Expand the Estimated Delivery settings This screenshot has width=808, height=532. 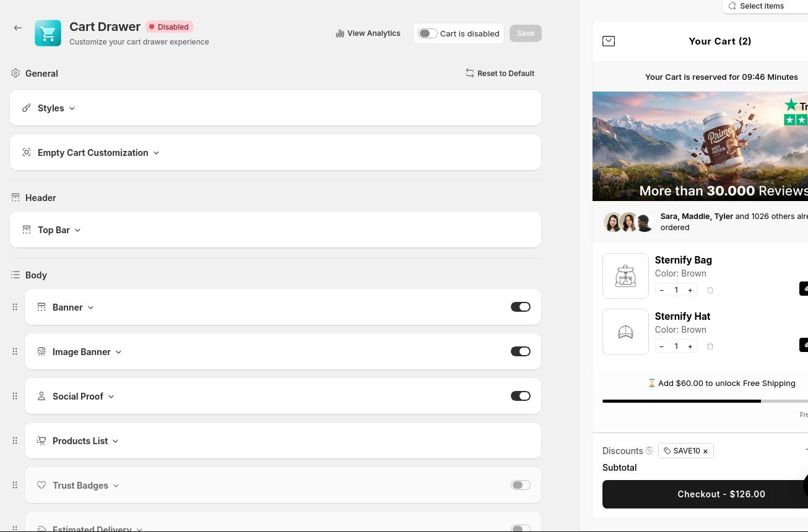pyautogui.click(x=97, y=529)
